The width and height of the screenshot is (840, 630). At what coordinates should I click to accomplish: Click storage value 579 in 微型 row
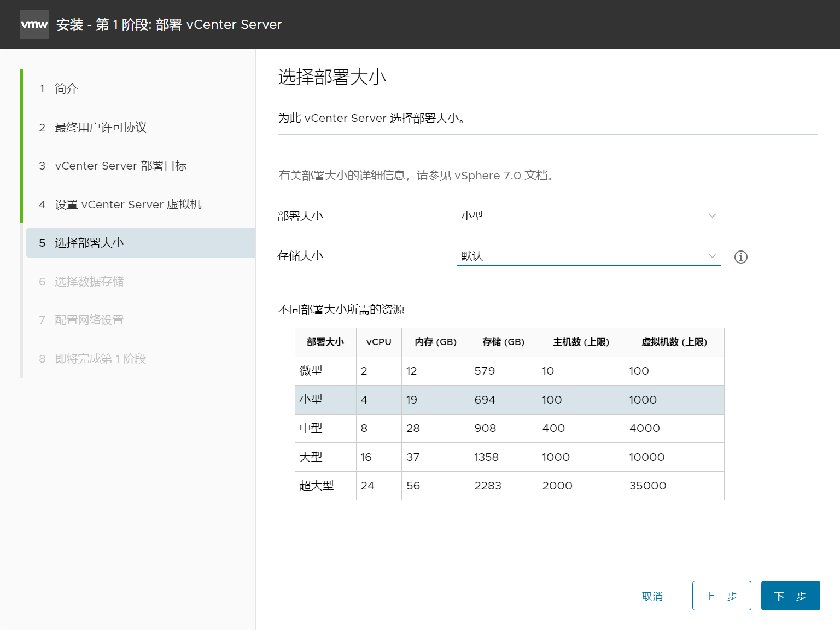click(x=485, y=371)
